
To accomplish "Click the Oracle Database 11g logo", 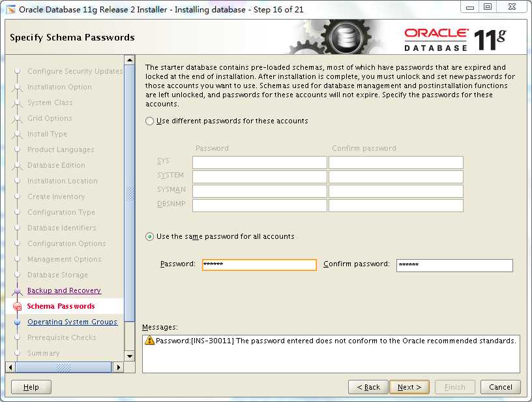I will tap(455, 39).
